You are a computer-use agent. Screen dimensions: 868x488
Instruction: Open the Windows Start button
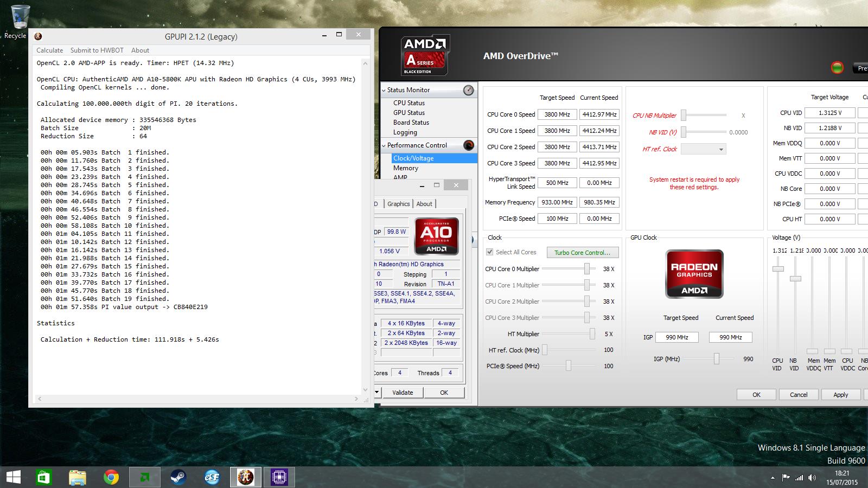click(13, 477)
